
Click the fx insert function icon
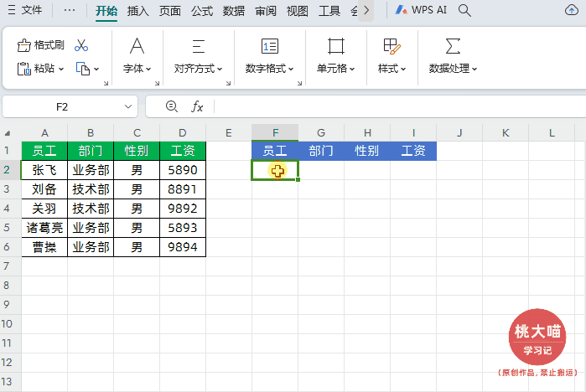(198, 106)
